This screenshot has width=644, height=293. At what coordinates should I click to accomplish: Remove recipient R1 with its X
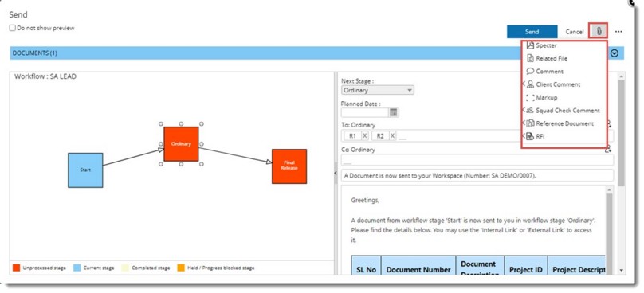(x=365, y=136)
